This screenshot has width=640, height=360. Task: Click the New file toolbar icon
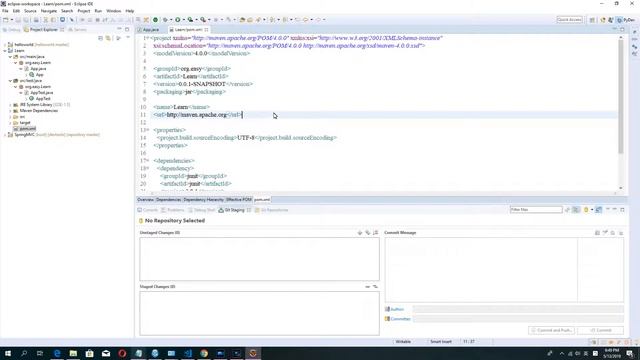[x=6, y=20]
